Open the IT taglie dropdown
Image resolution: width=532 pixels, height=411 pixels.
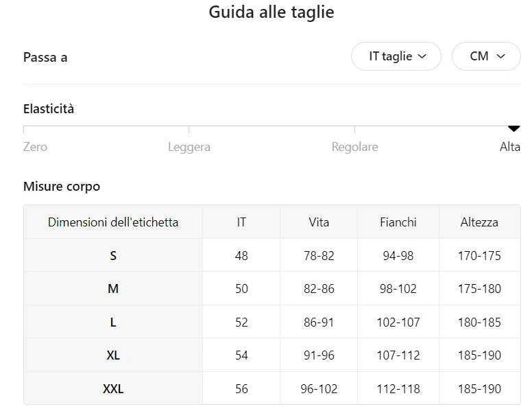pos(397,56)
